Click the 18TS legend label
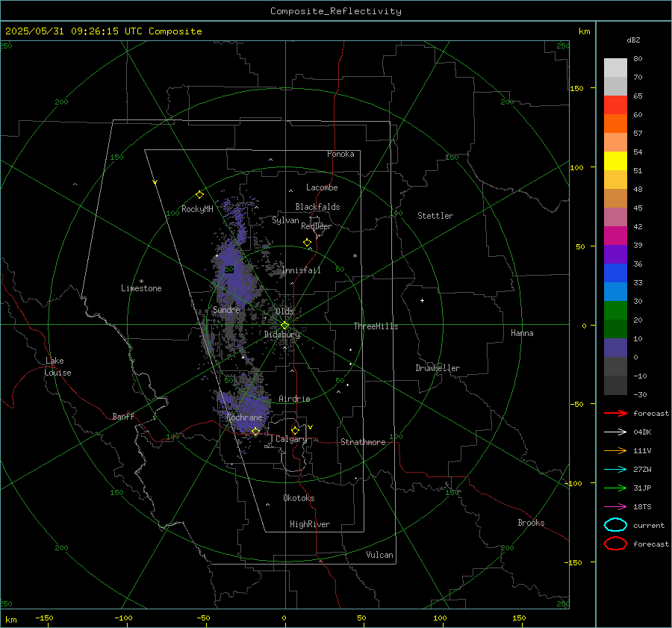 (x=642, y=507)
